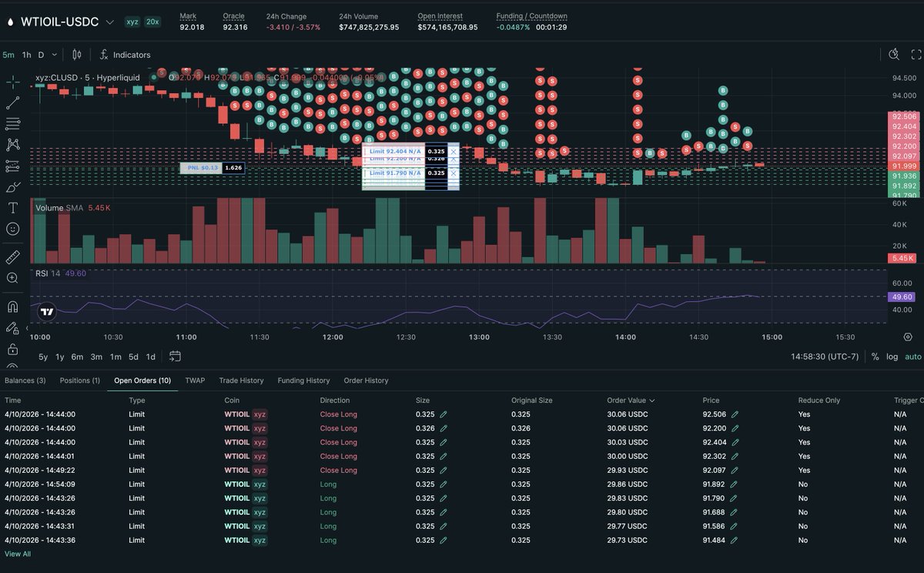Enable auto scale on the price axis
Screen dimensions: 924x573
point(912,357)
